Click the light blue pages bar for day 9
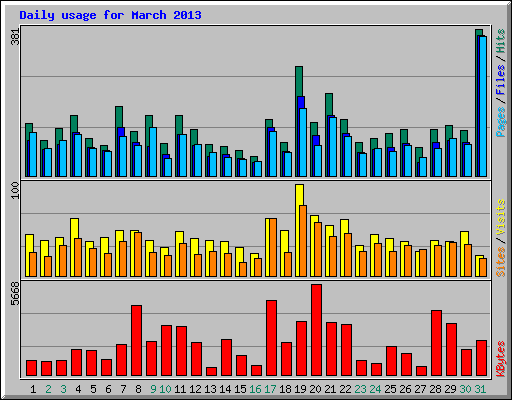Viewport: 512px width, 400px height. 153,152
